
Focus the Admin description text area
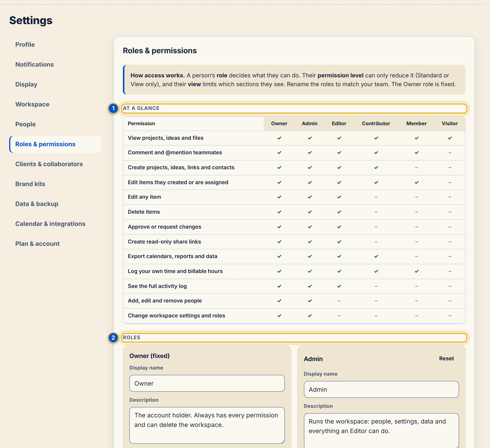pos(381,431)
